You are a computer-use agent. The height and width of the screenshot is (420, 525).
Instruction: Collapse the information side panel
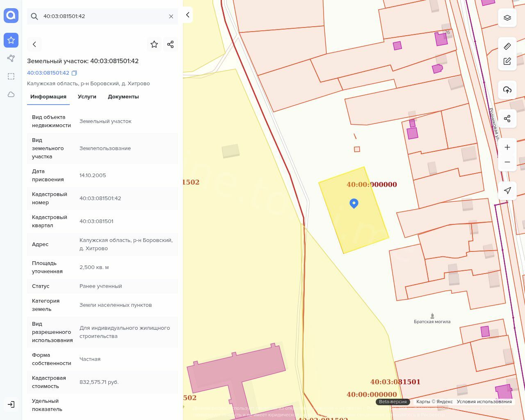[187, 15]
